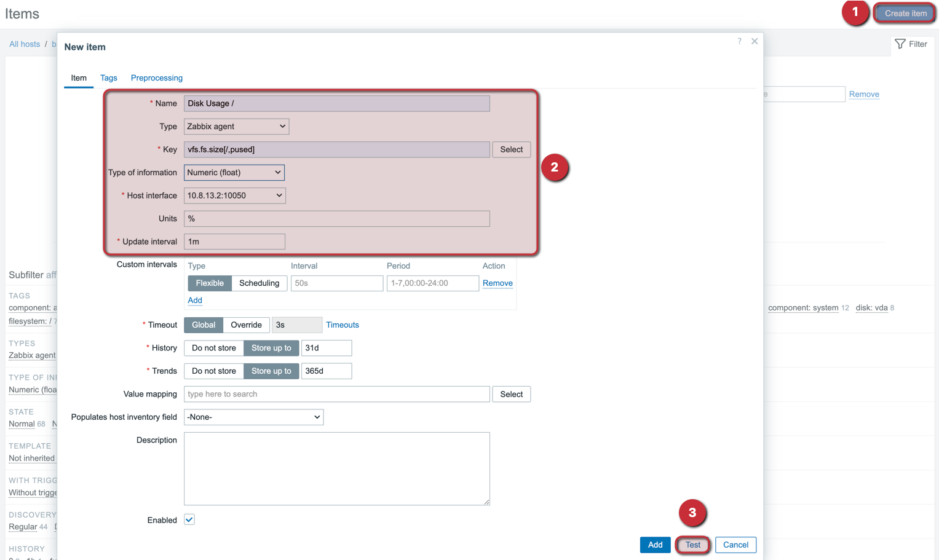The width and height of the screenshot is (939, 560).
Task: Add a new custom interval
Action: point(195,300)
